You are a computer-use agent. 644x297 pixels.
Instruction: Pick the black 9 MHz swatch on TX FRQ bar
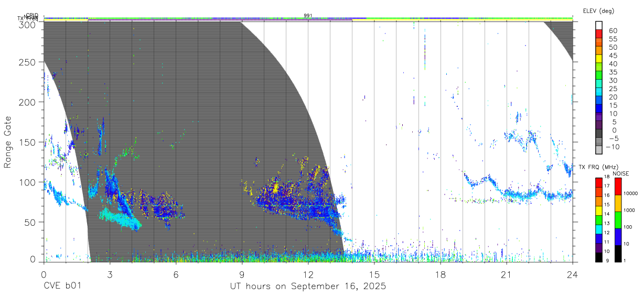(x=598, y=256)
